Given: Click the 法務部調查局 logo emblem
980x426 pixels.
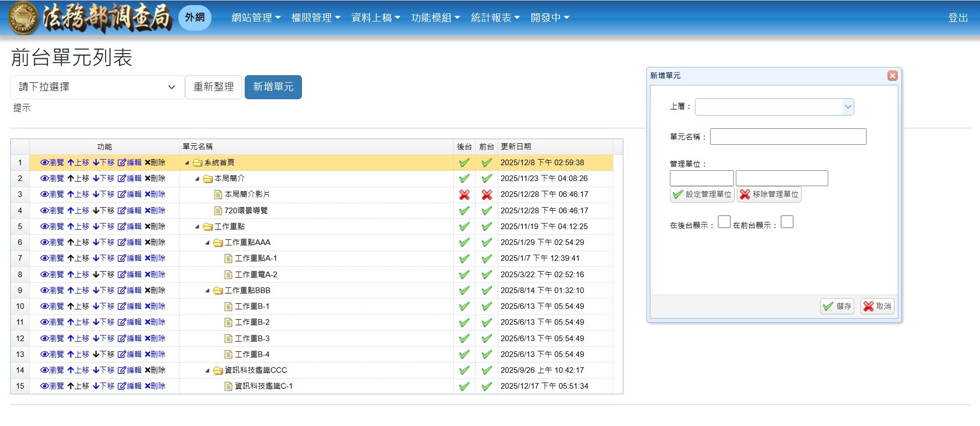Looking at the screenshot, I should (23, 17).
